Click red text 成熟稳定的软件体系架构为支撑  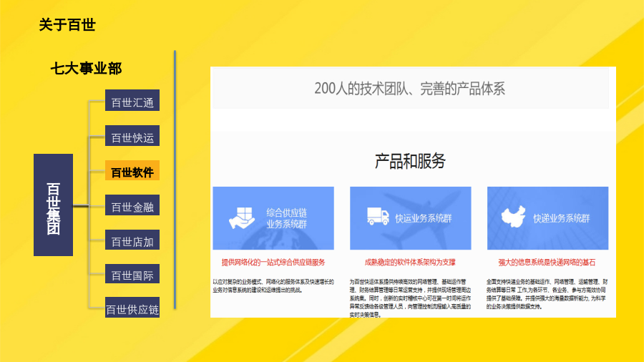coord(410,263)
